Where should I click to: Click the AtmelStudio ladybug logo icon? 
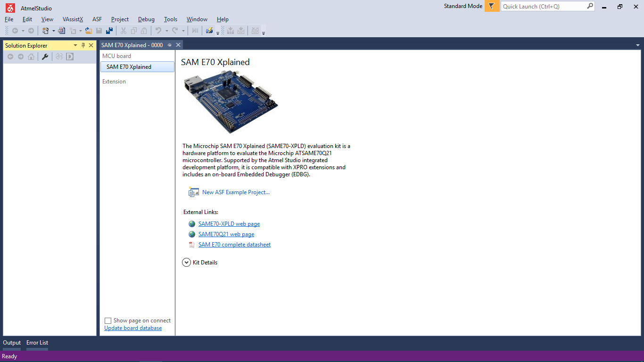tap(10, 8)
